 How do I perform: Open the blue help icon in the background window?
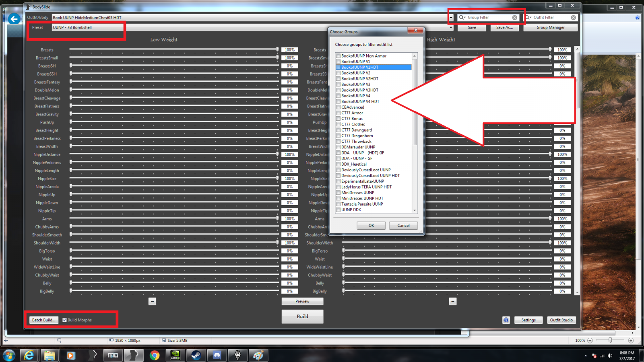[638, 18]
